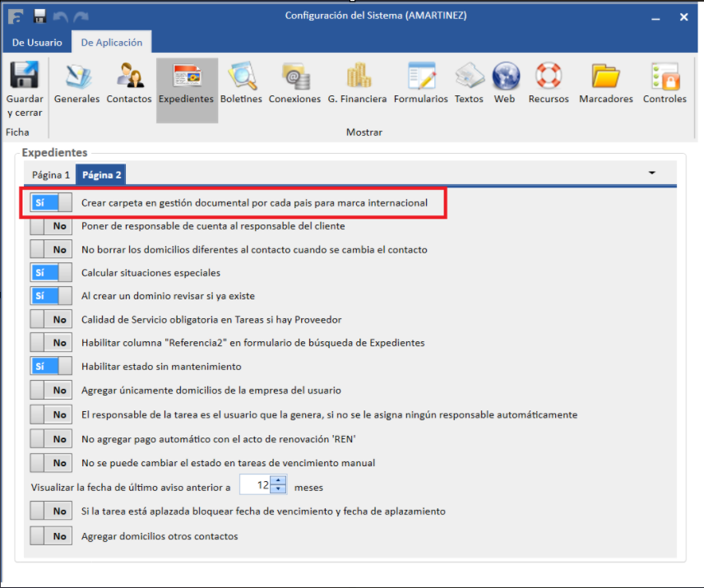Click the months number input field
The width and height of the screenshot is (704, 588).
(x=256, y=486)
